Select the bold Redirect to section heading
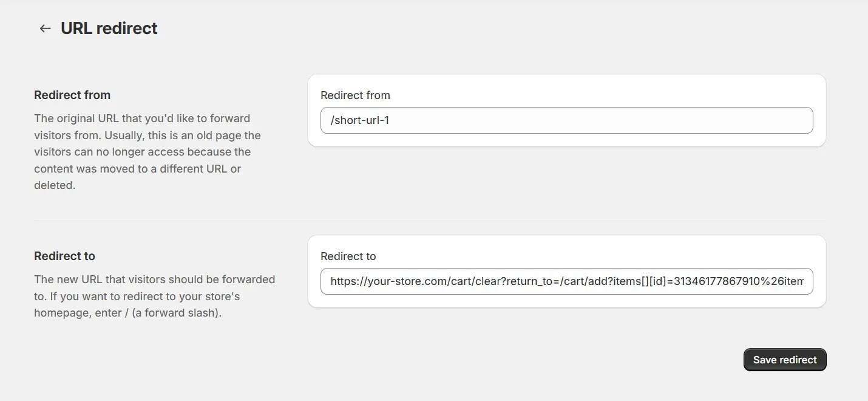Viewport: 868px width, 401px height. pyautogui.click(x=64, y=256)
